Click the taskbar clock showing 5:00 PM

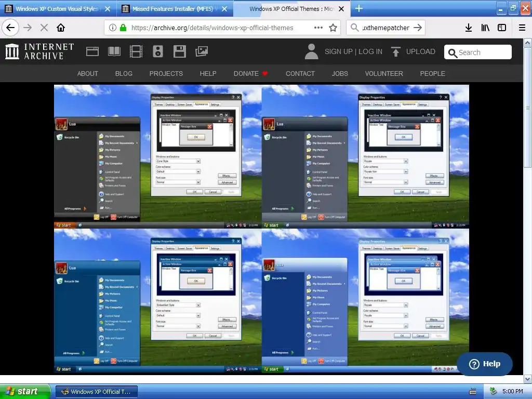click(x=513, y=392)
